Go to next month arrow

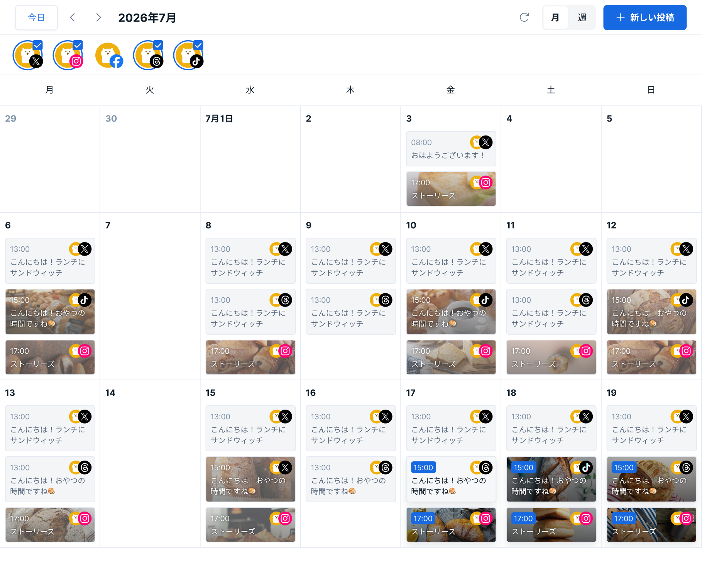98,17
